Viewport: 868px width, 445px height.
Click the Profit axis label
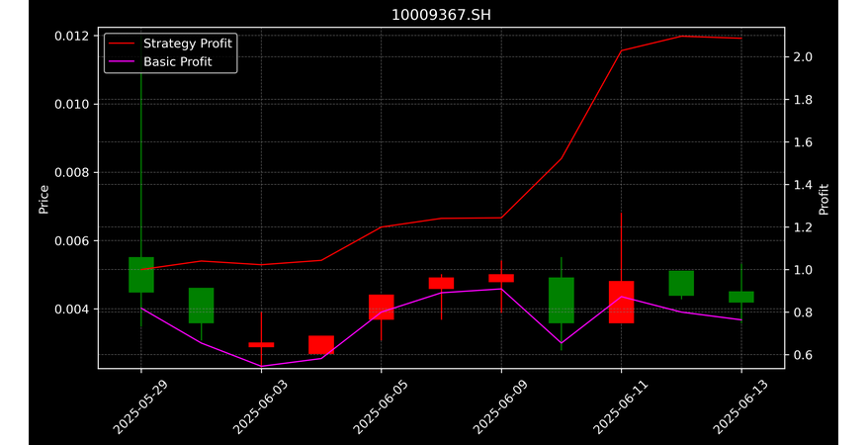824,199
